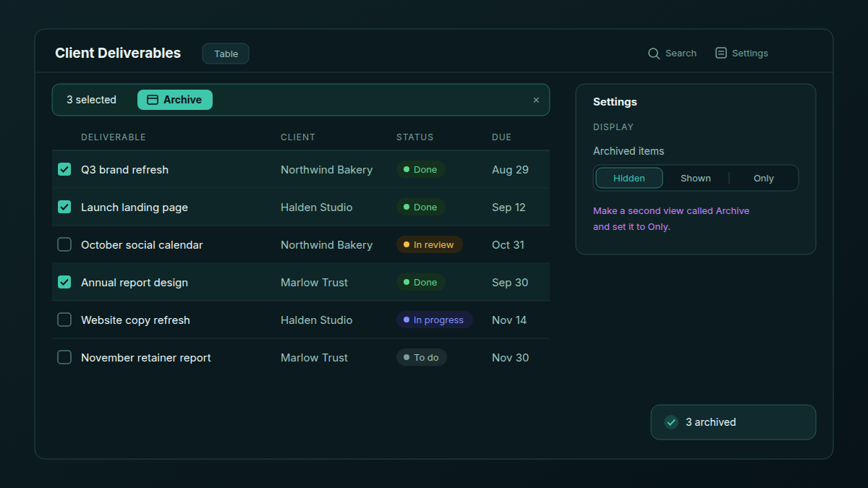Click the Aug 29 due date

point(510,169)
